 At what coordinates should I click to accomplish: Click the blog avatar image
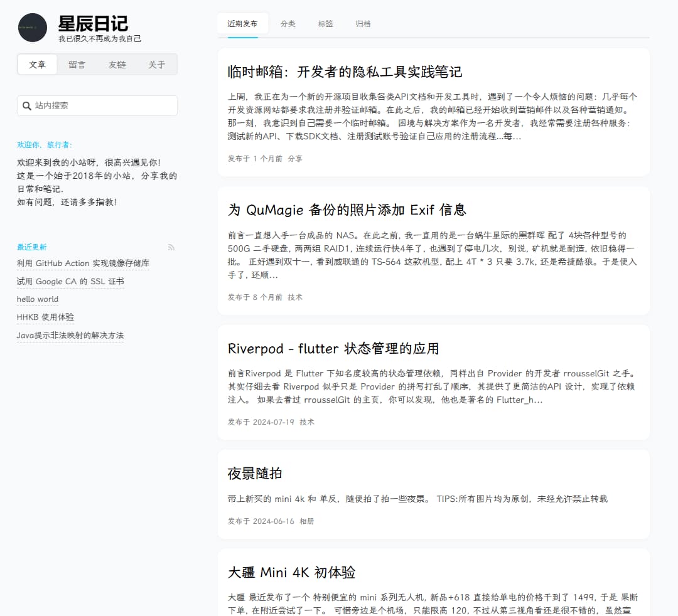point(33,28)
